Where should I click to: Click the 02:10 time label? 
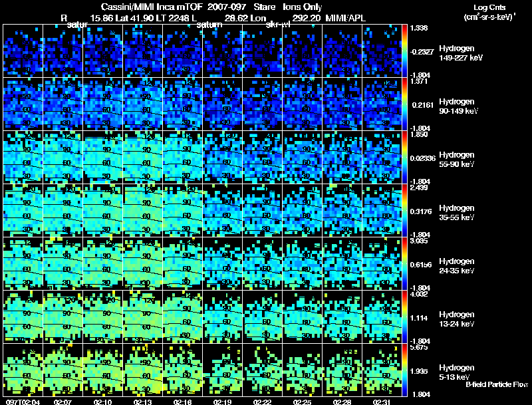pyautogui.click(x=102, y=402)
